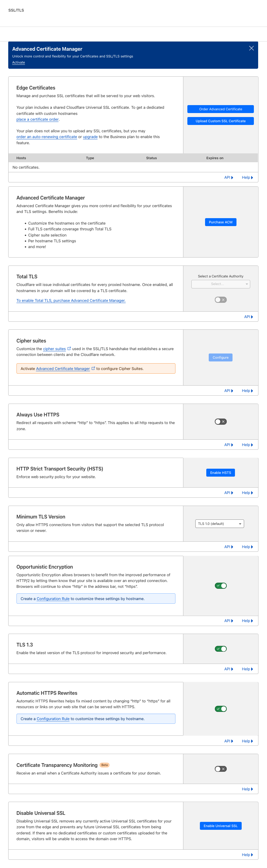The image size is (267, 868).
Task: Click the SSL/TLS page heading
Action: click(16, 10)
